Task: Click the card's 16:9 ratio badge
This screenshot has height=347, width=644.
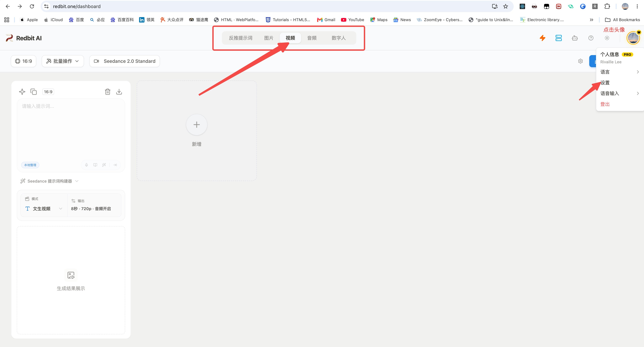Action: tap(48, 92)
